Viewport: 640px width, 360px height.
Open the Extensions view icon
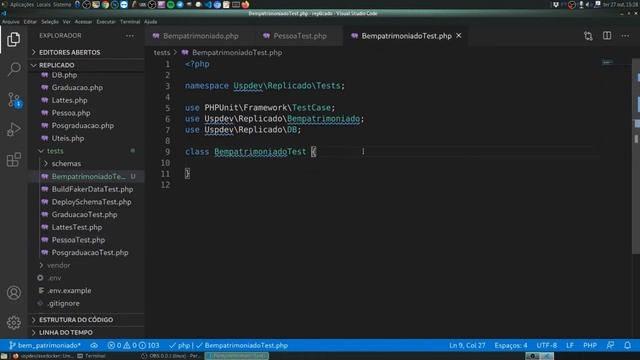(13, 160)
